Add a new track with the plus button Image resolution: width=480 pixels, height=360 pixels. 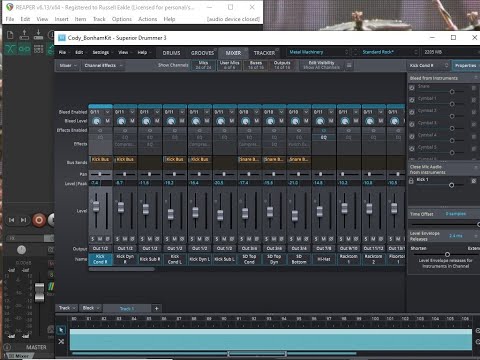coord(156,308)
